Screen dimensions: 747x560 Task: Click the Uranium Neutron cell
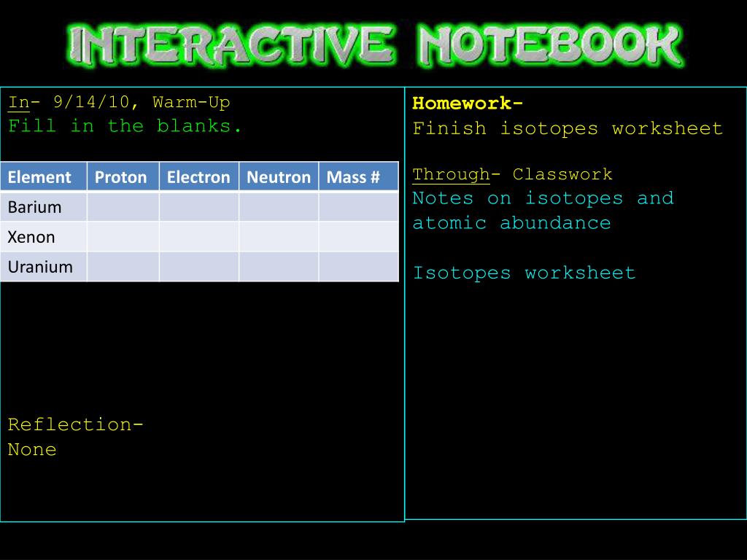tap(279, 267)
